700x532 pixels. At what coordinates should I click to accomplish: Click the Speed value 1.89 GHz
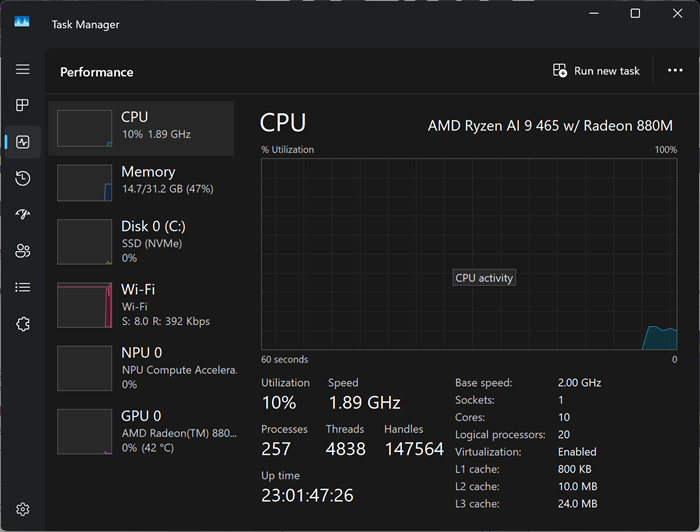click(x=364, y=403)
